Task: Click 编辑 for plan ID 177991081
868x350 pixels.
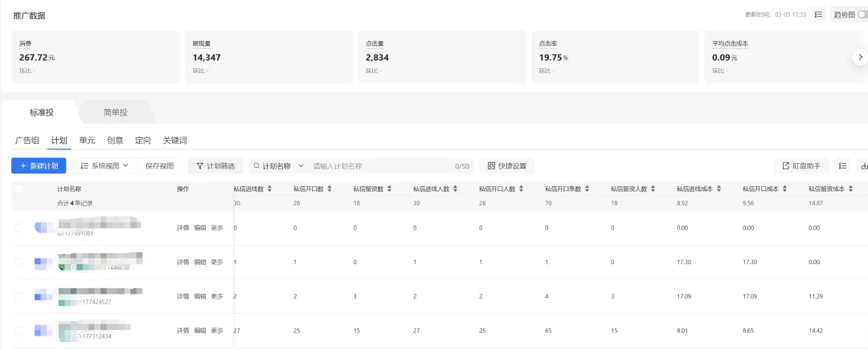Action: 200,227
